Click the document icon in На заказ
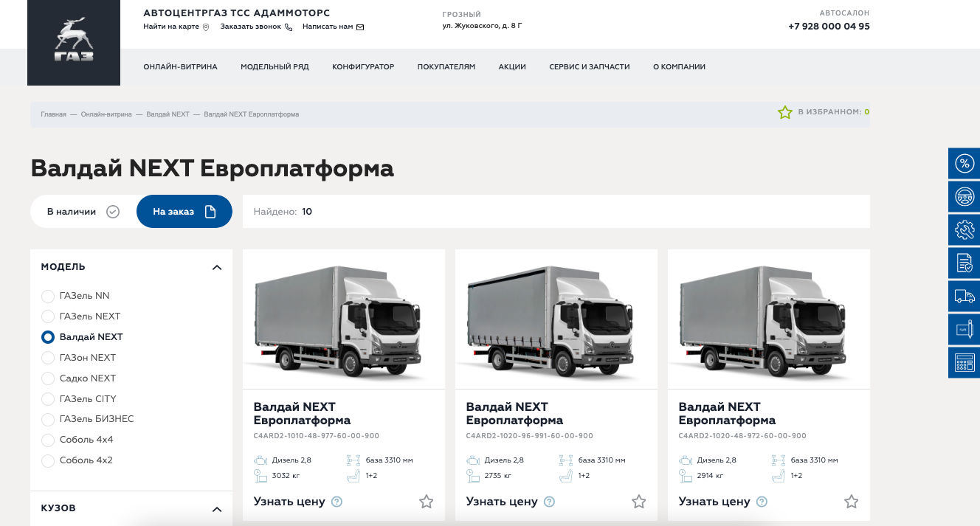Image resolution: width=980 pixels, height=526 pixels. [x=210, y=212]
